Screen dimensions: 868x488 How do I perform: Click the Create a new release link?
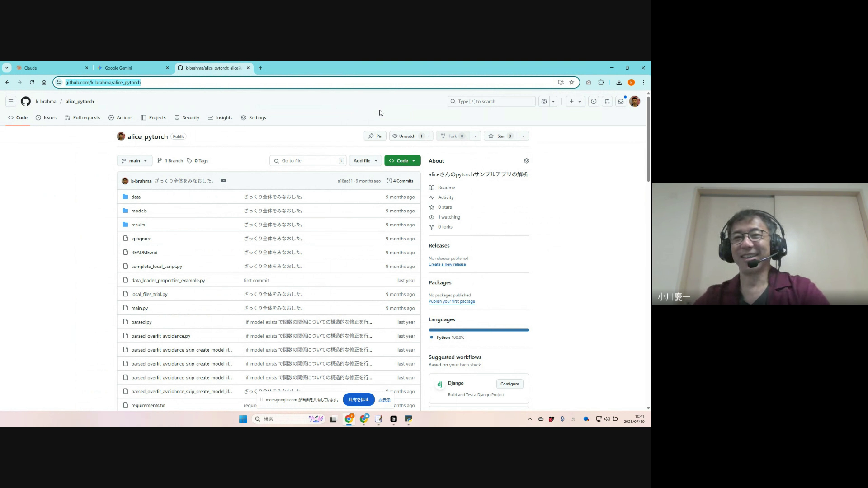[447, 264]
